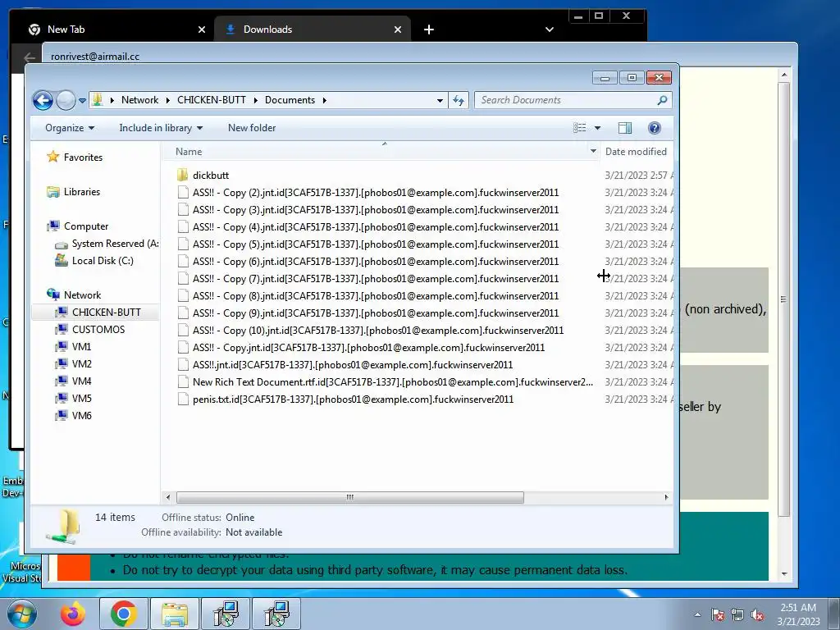This screenshot has height=630, width=840.
Task: Toggle the preview pane icon
Action: pos(624,128)
